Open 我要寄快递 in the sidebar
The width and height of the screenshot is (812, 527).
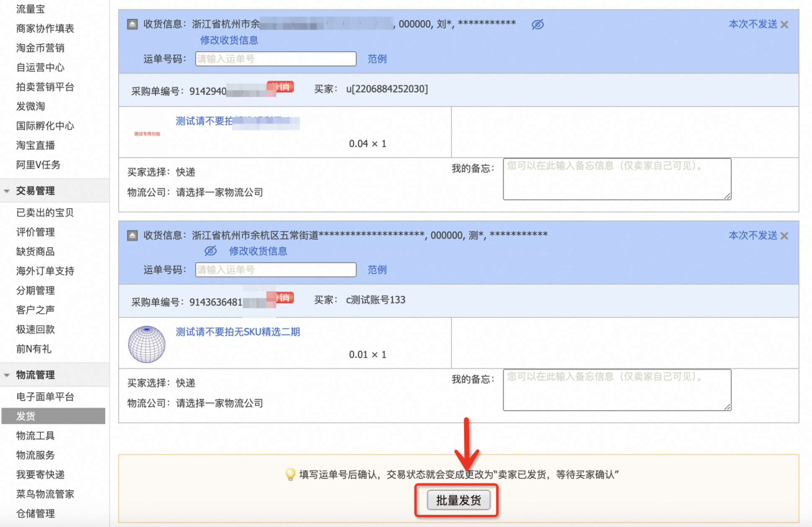(40, 475)
